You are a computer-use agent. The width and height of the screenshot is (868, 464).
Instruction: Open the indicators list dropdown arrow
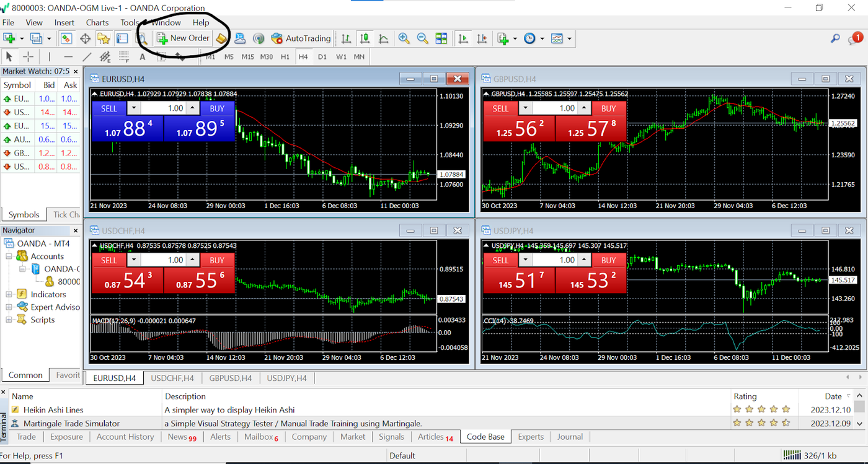515,38
